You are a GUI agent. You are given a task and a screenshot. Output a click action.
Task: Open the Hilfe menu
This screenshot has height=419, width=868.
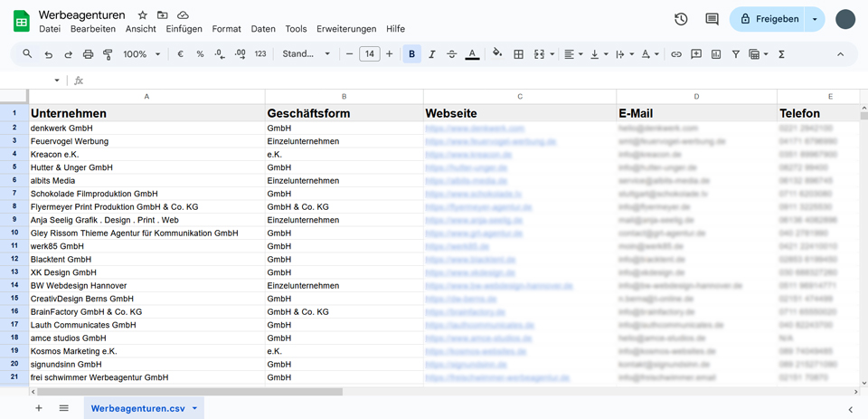pyautogui.click(x=395, y=29)
